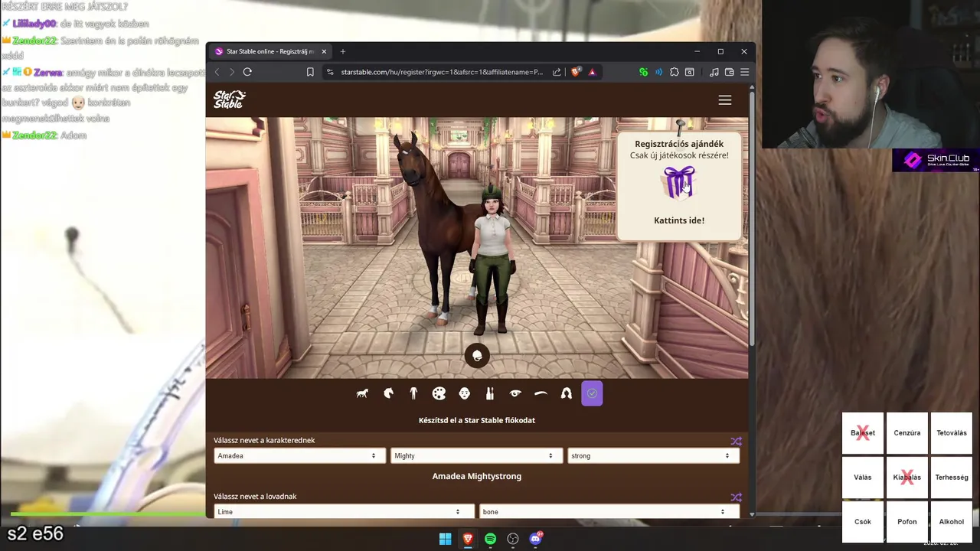Viewport: 980px width, 551px height.
Task: Click the purple registration gift box
Action: pyautogui.click(x=679, y=182)
